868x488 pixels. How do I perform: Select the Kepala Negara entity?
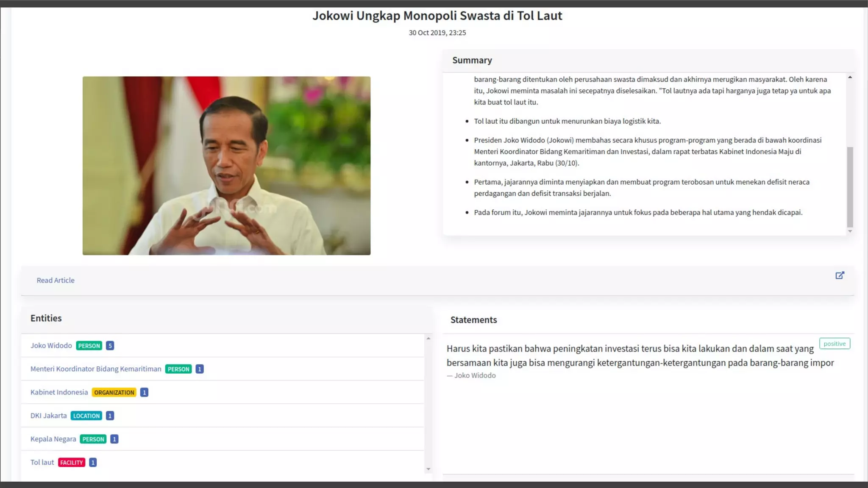[53, 439]
